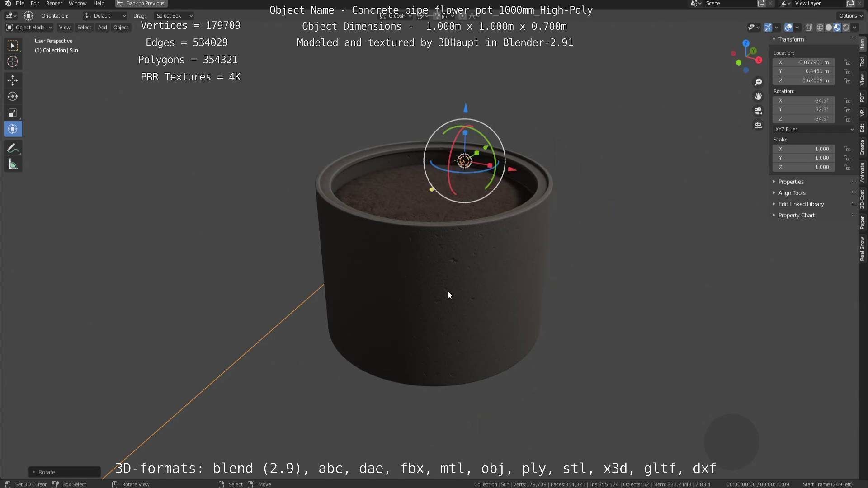The height and width of the screenshot is (488, 868).
Task: Click the active tool transform icon in header
Action: click(28, 16)
